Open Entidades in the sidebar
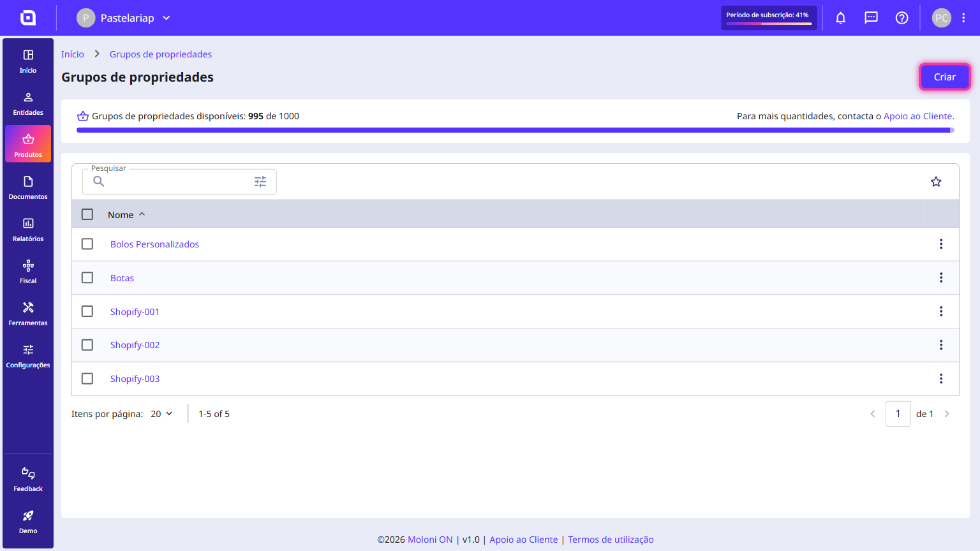The width and height of the screenshot is (980, 551). (x=28, y=104)
